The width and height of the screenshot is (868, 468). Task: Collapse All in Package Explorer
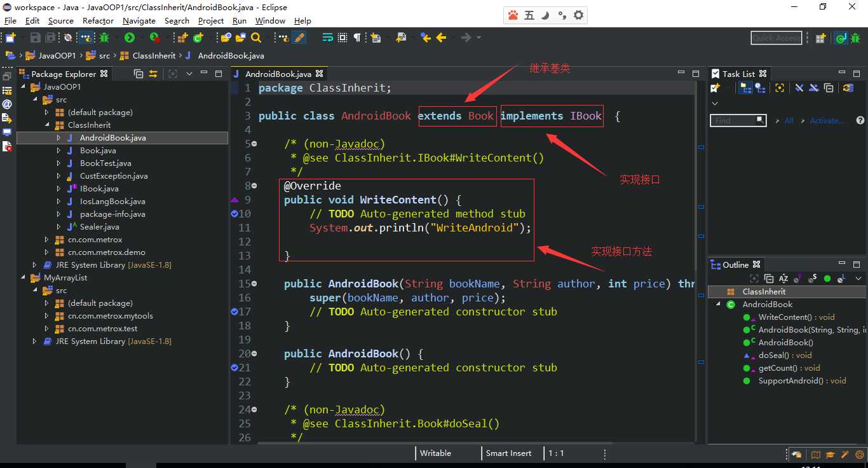click(x=139, y=74)
